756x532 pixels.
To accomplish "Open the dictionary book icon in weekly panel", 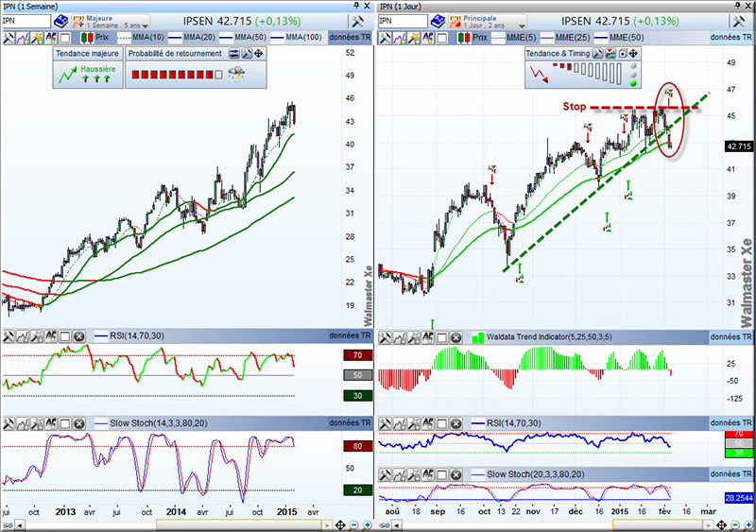I will (60, 21).
